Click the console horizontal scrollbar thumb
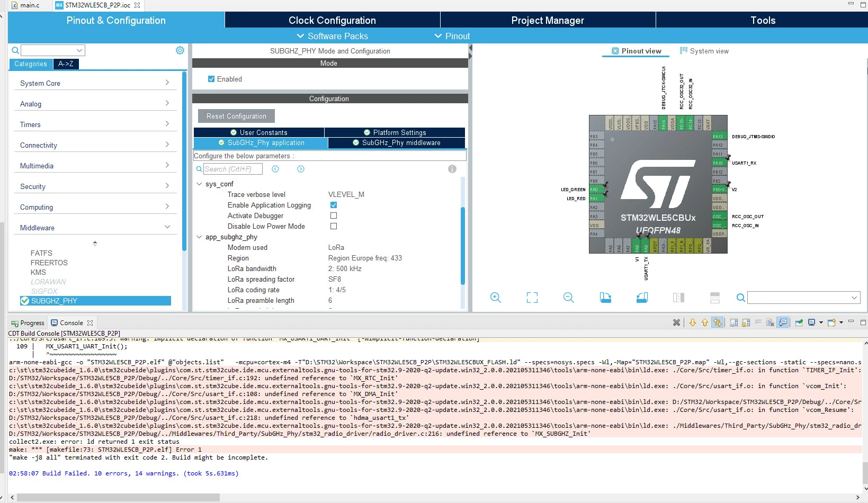This screenshot has height=503, width=868. coord(118,498)
